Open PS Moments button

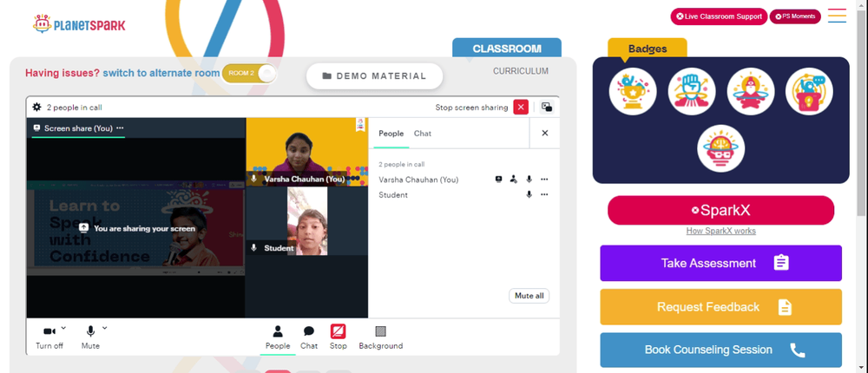(x=795, y=16)
